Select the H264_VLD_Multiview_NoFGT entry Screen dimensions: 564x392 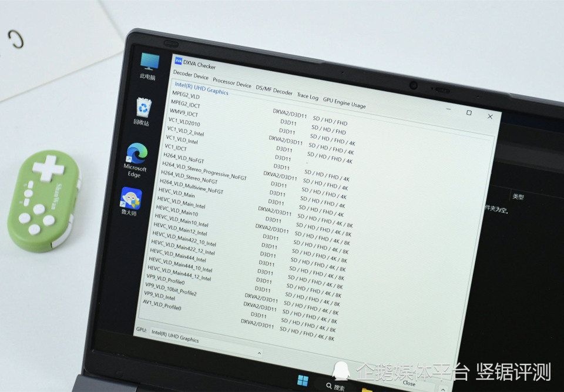point(192,186)
